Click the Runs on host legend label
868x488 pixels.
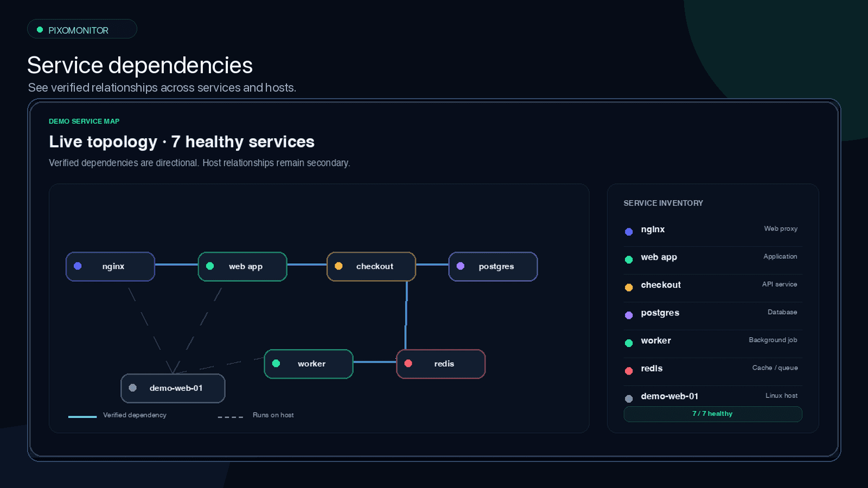[273, 415]
